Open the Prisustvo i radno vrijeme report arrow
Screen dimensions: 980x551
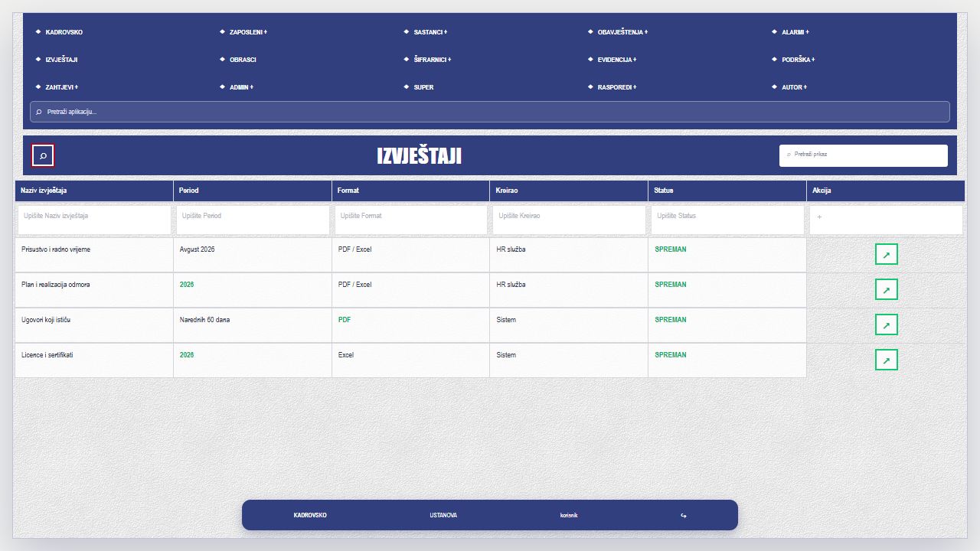point(886,254)
